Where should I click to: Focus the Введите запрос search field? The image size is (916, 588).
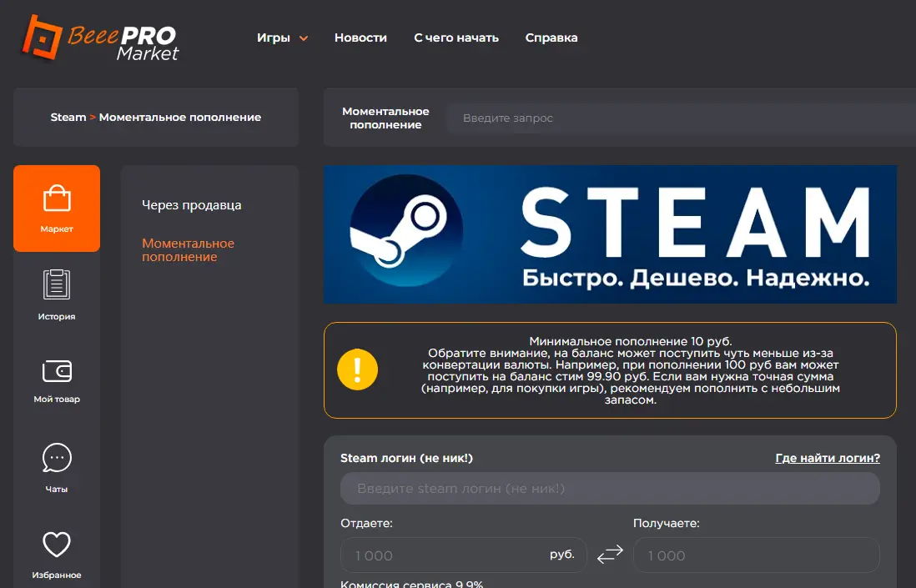click(681, 118)
